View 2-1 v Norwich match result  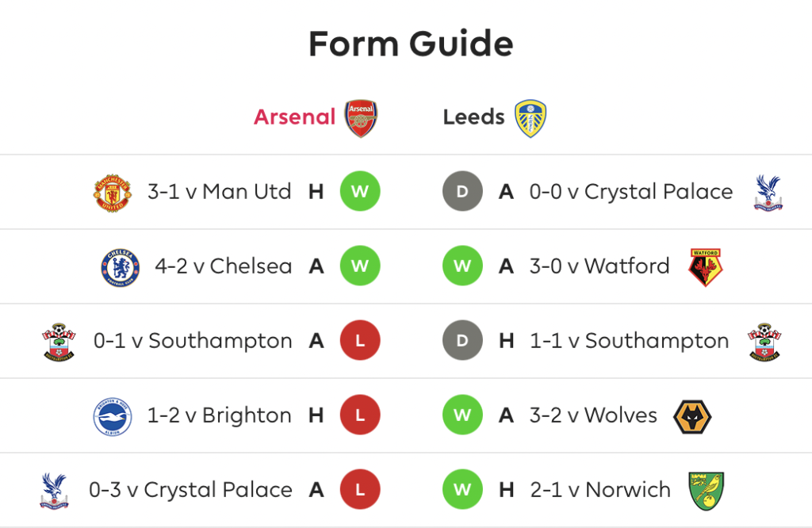(600, 490)
